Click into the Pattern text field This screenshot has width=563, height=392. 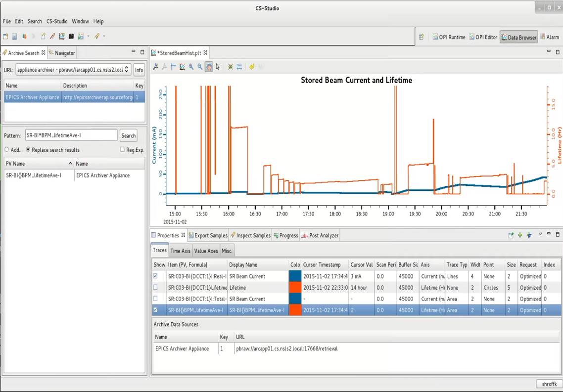point(71,135)
